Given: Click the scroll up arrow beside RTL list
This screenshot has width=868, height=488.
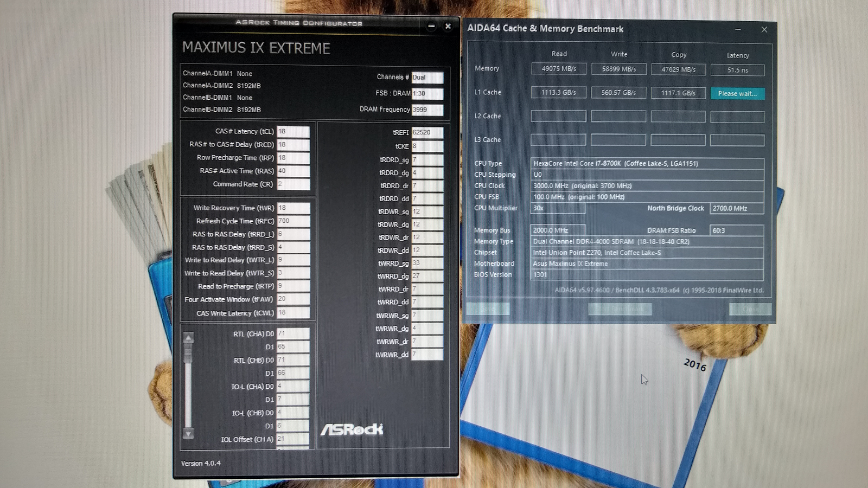Looking at the screenshot, I should pos(188,338).
